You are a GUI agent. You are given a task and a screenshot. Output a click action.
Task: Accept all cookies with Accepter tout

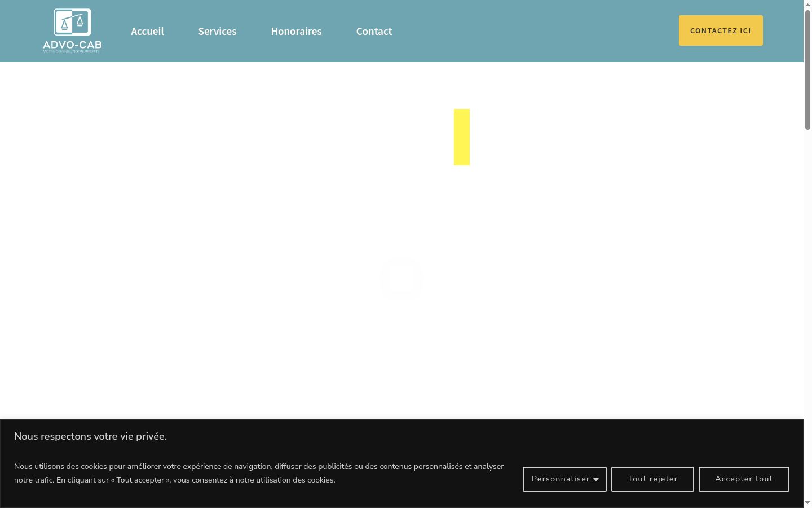[x=744, y=479]
